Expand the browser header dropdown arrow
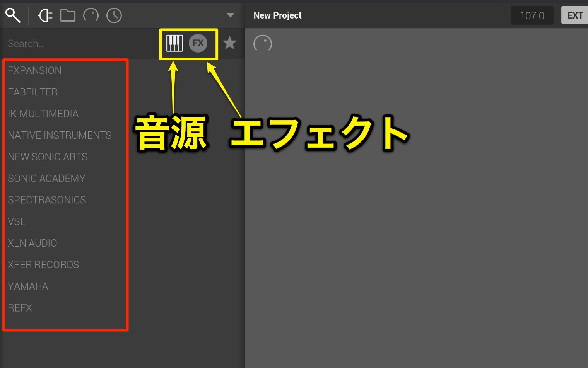 [231, 15]
